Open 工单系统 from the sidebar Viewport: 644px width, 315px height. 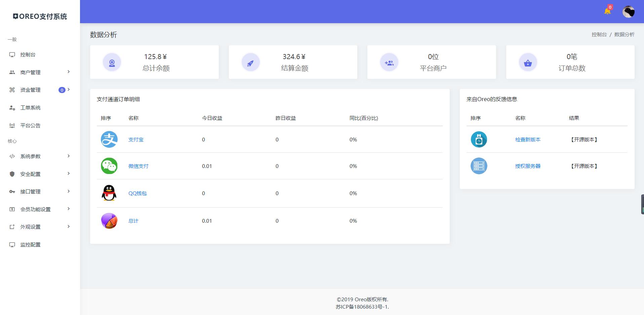coord(30,107)
